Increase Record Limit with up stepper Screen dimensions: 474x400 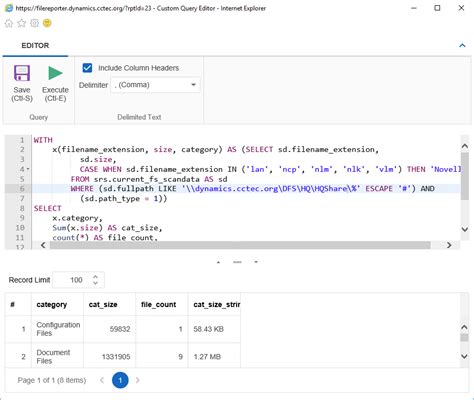click(x=95, y=277)
